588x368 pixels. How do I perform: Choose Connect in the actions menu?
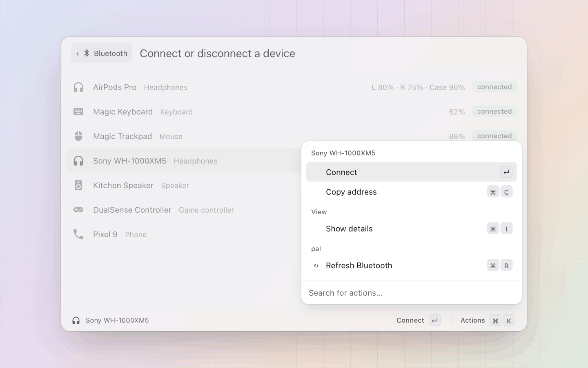(x=412, y=172)
